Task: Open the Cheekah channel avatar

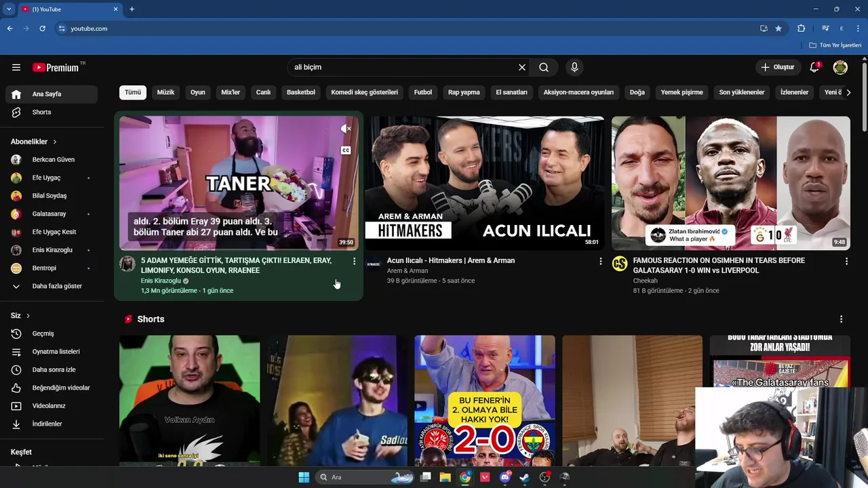Action: click(620, 264)
